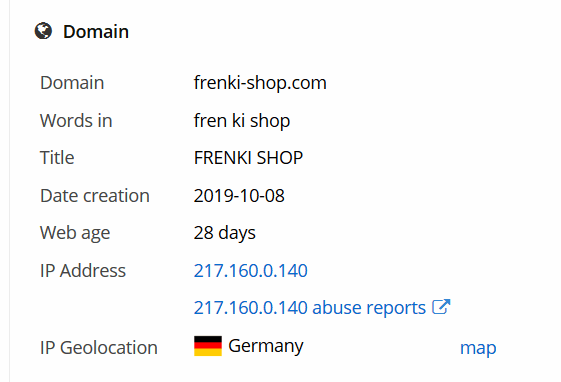
Task: Click the globe icon beside Domain heading
Action: [x=43, y=31]
